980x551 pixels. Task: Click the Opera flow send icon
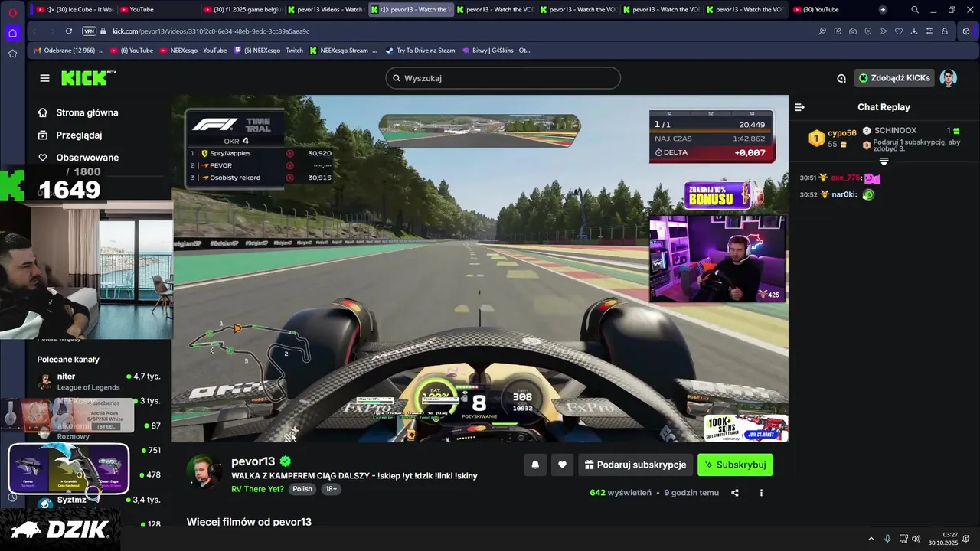pos(884,31)
